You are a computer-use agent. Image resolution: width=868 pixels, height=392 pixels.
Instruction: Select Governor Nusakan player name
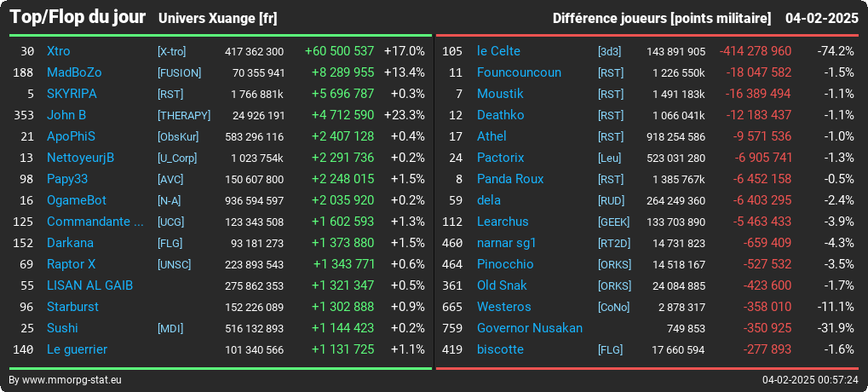coord(530,328)
